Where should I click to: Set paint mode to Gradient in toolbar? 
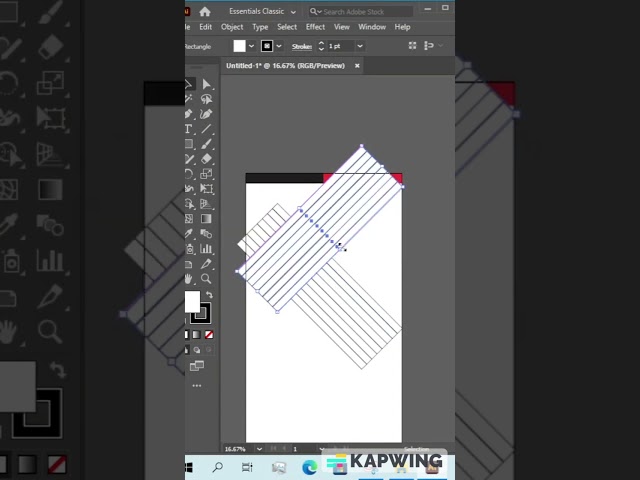click(197, 335)
